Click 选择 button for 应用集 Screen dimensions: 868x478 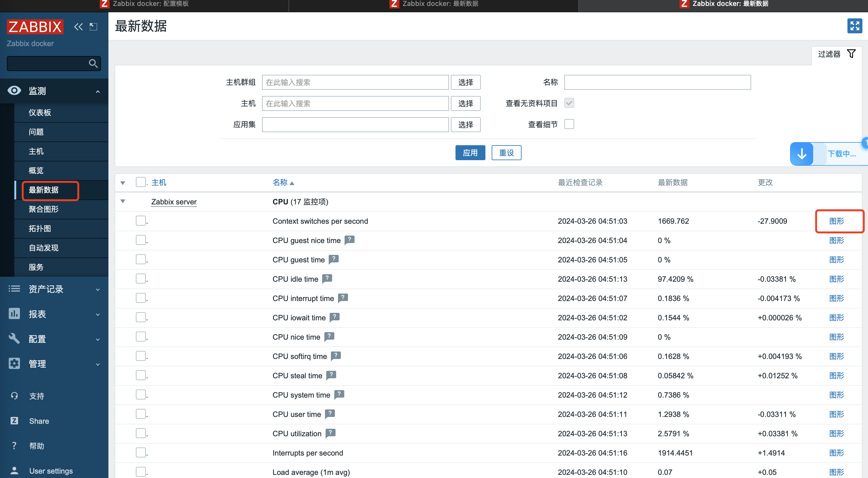tap(466, 125)
